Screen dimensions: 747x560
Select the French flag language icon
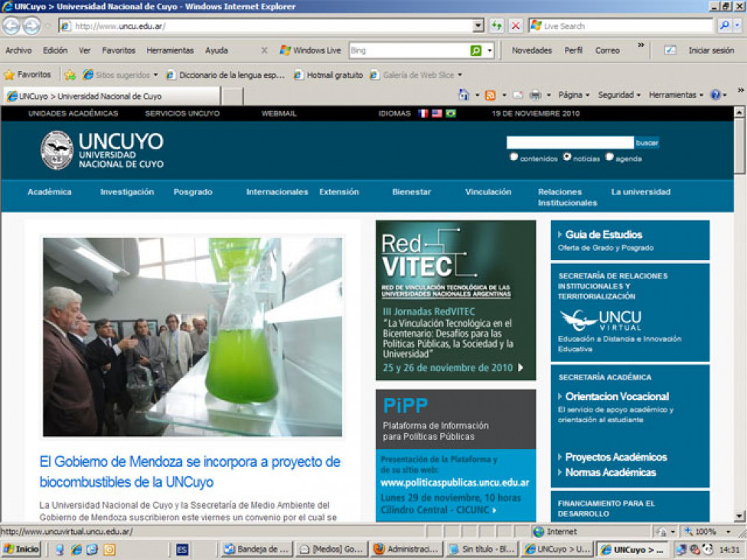422,113
